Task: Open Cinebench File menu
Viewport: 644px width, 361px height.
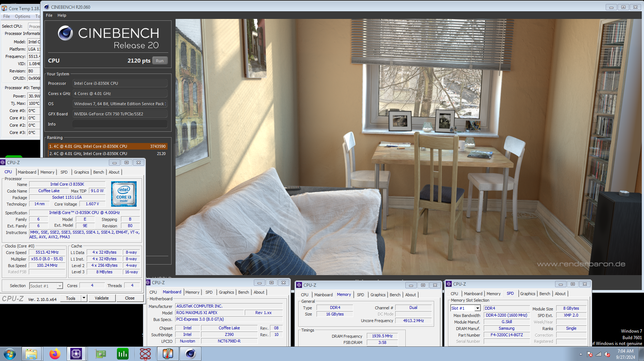Action: coord(49,15)
